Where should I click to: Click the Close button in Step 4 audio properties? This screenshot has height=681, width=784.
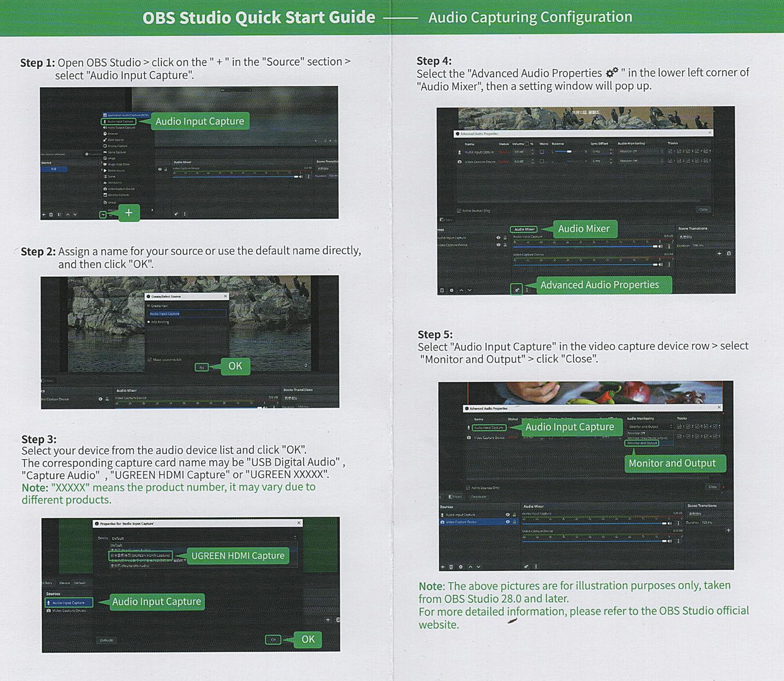tap(703, 210)
